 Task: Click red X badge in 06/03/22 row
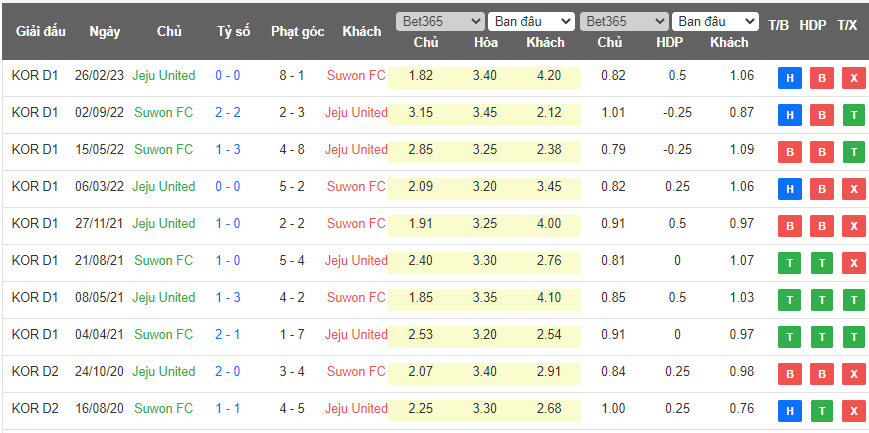click(853, 190)
